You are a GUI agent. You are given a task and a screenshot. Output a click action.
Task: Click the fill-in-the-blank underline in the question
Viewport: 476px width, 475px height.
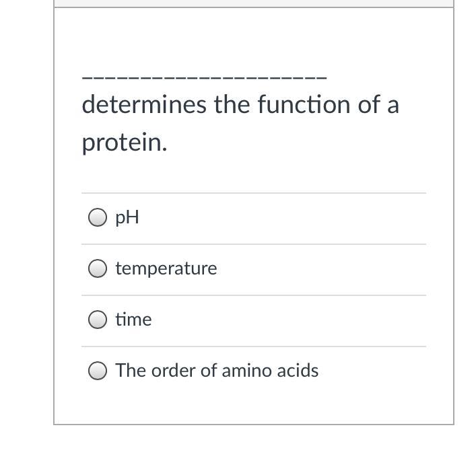(x=204, y=77)
